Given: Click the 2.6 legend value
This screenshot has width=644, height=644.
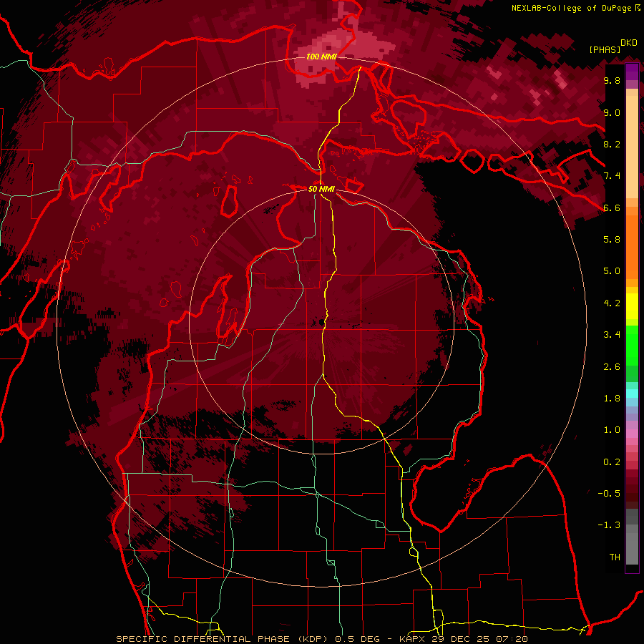Looking at the screenshot, I should (x=612, y=367).
